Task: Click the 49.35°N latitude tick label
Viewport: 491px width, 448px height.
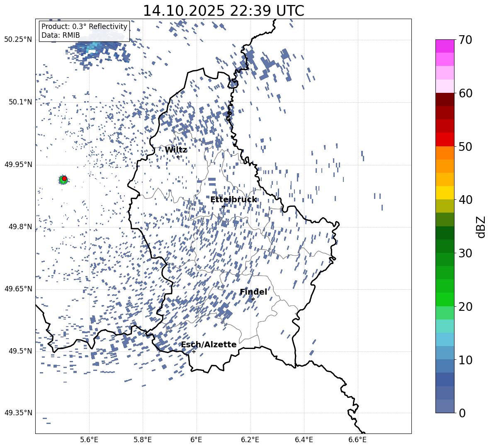Action: [18, 413]
